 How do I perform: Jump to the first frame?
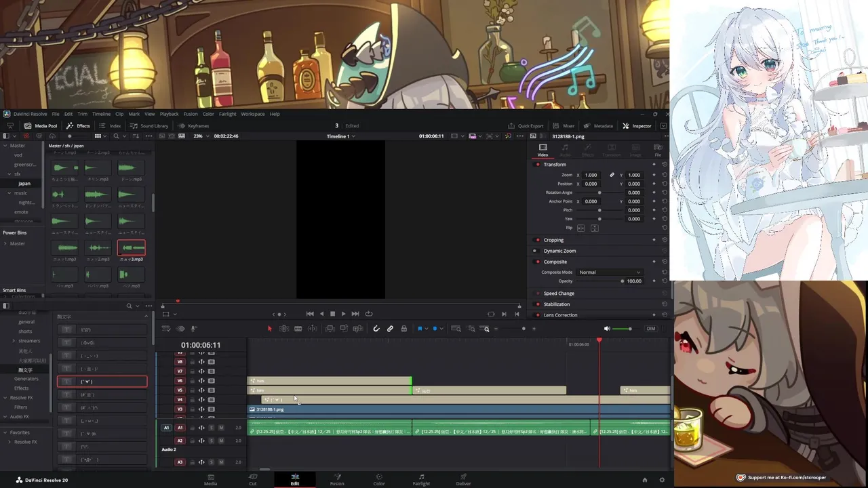pos(310,314)
